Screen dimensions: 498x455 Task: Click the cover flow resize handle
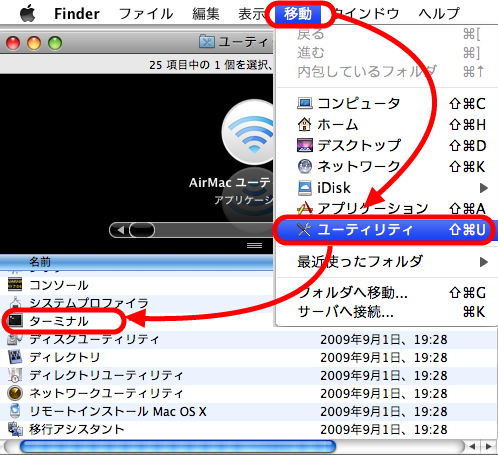tap(254, 246)
